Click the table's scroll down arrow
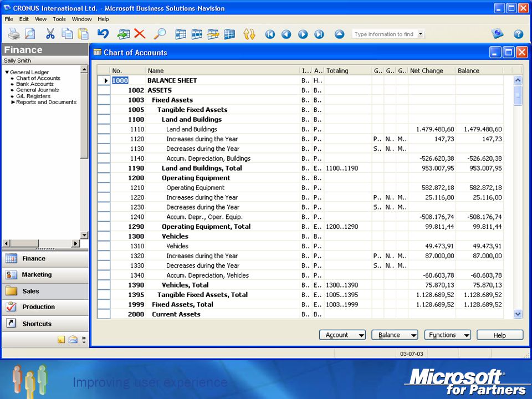 tap(518, 314)
